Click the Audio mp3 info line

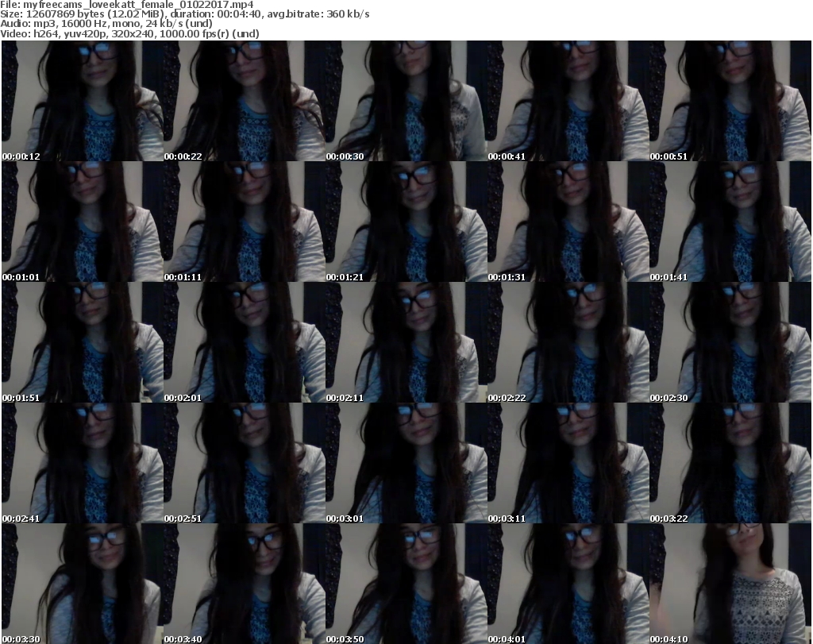pos(106,24)
